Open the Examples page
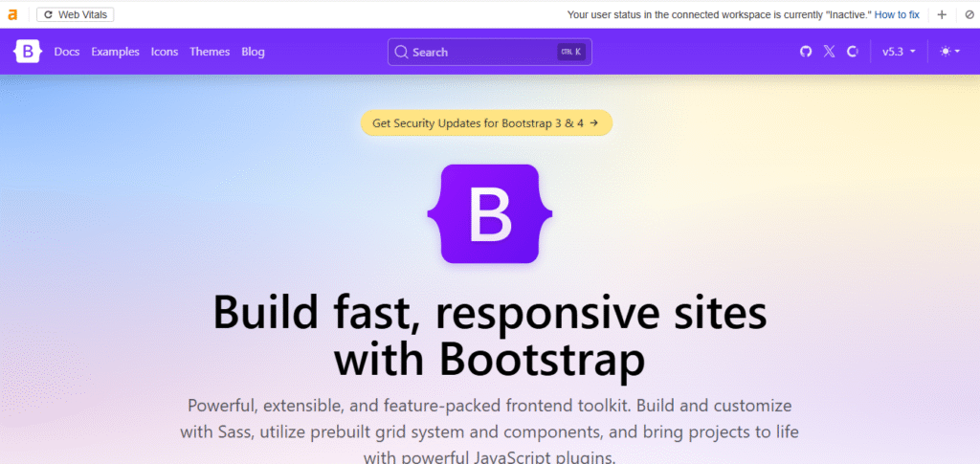This screenshot has width=980, height=464. coord(115,52)
